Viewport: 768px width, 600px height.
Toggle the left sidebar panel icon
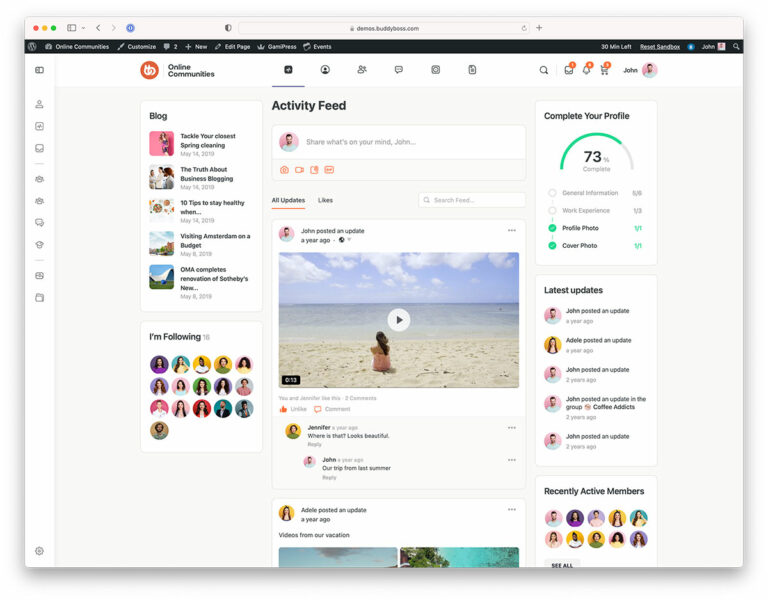coord(39,70)
